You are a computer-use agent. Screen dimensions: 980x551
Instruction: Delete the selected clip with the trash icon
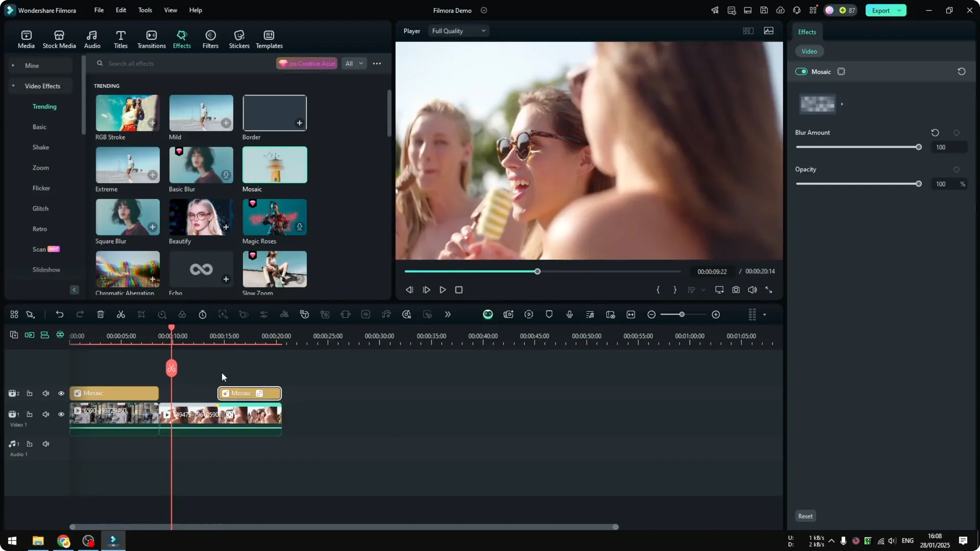100,314
